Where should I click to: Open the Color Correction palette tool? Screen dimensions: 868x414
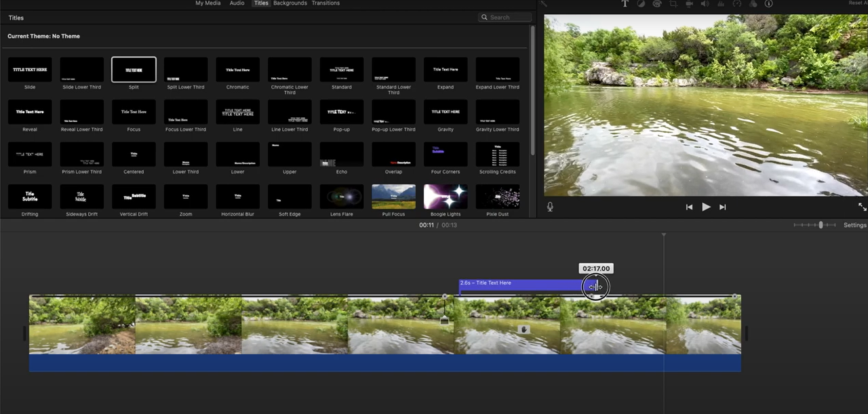[656, 3]
